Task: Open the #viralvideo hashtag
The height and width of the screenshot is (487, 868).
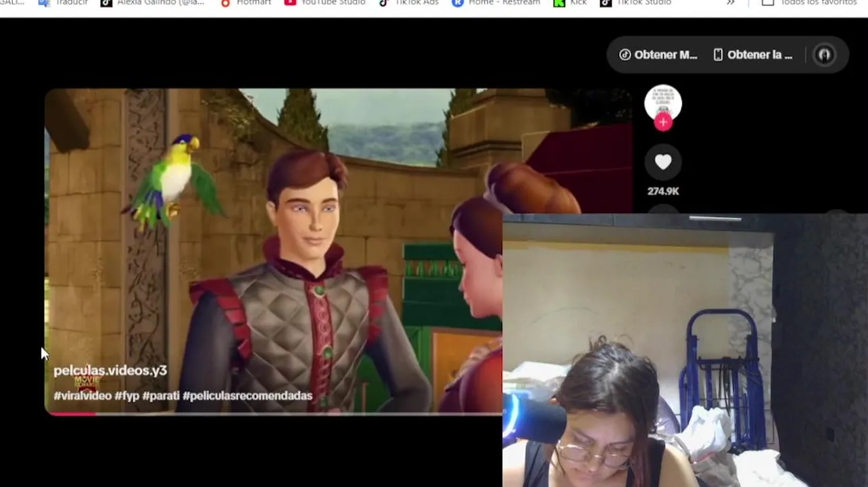Action: tap(82, 396)
